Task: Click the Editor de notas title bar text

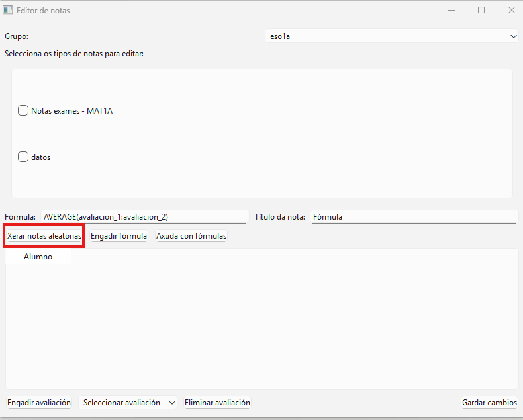Action: click(x=43, y=11)
